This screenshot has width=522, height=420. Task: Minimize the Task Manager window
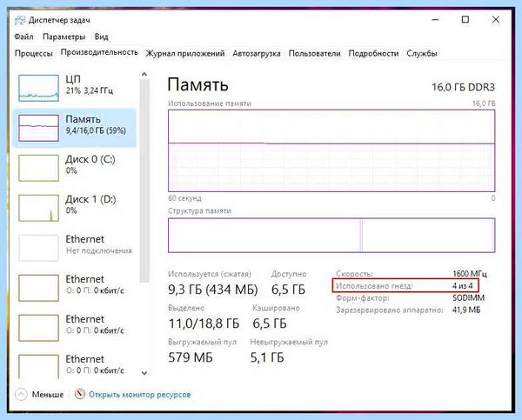pyautogui.click(x=435, y=20)
